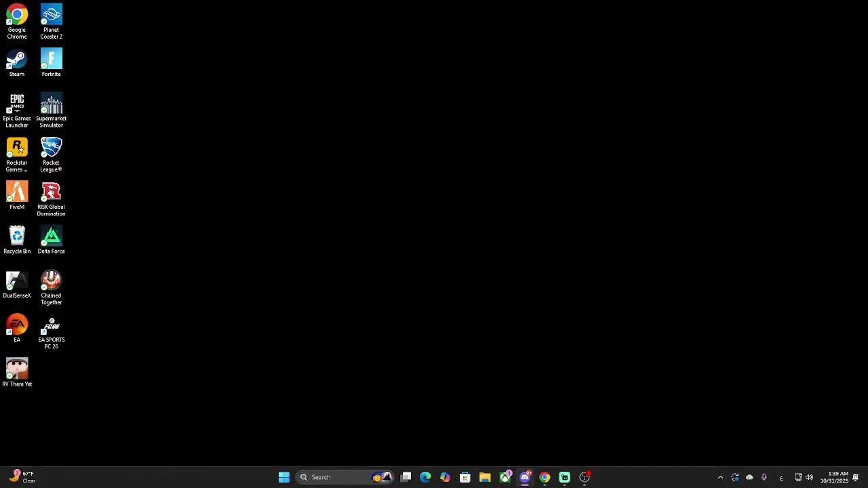Switch to Discord in the taskbar
Viewport: 868px width, 488px height.
pyautogui.click(x=525, y=477)
